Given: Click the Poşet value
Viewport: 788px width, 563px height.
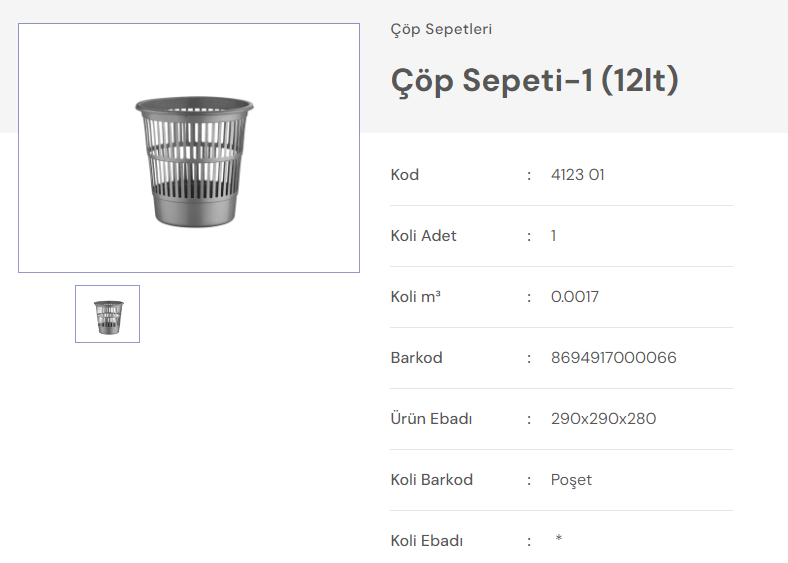Looking at the screenshot, I should pyautogui.click(x=571, y=480).
